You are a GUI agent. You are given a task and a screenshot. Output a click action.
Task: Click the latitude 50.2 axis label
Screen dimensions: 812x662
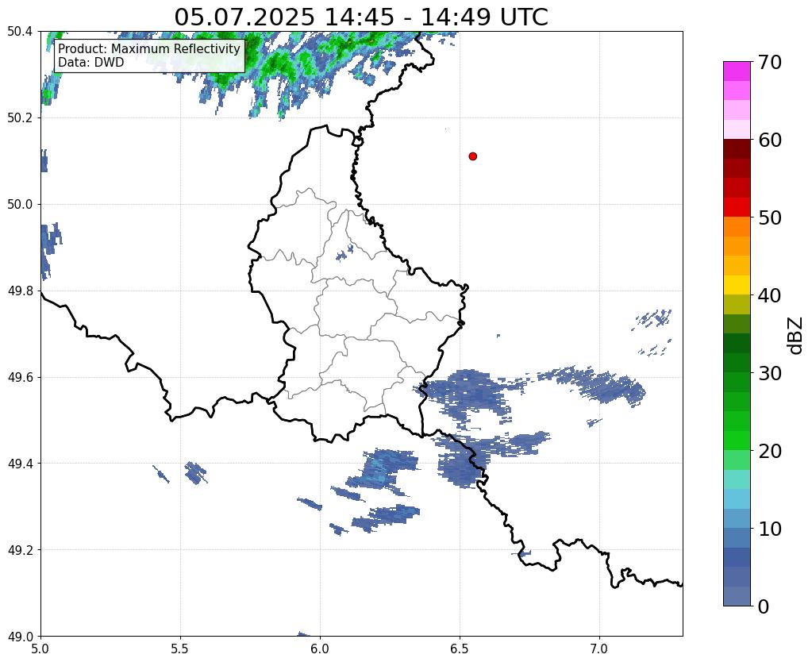[x=20, y=118]
